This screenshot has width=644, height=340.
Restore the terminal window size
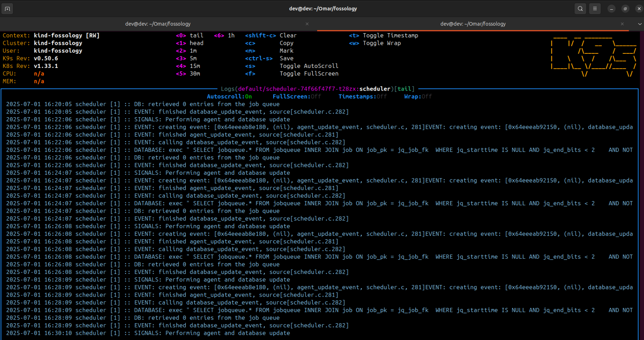(x=625, y=9)
